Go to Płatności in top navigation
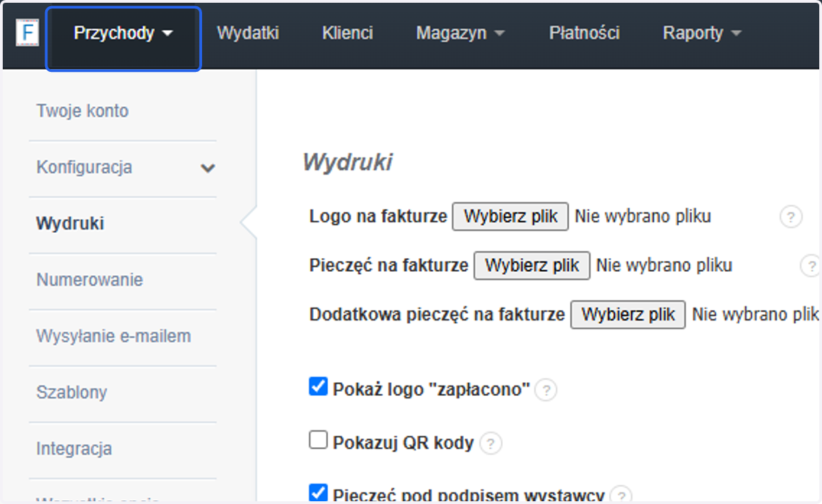Viewport: 822px width, 504px height. (584, 33)
